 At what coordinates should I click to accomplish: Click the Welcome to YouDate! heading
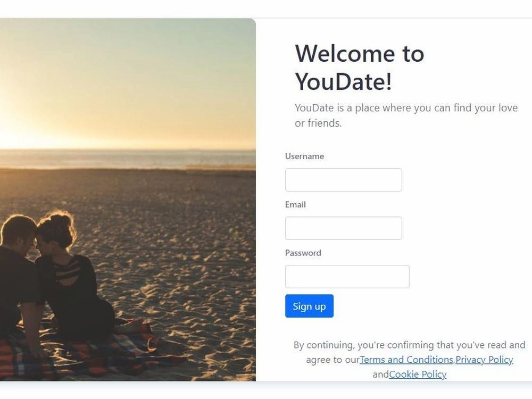[x=360, y=67]
